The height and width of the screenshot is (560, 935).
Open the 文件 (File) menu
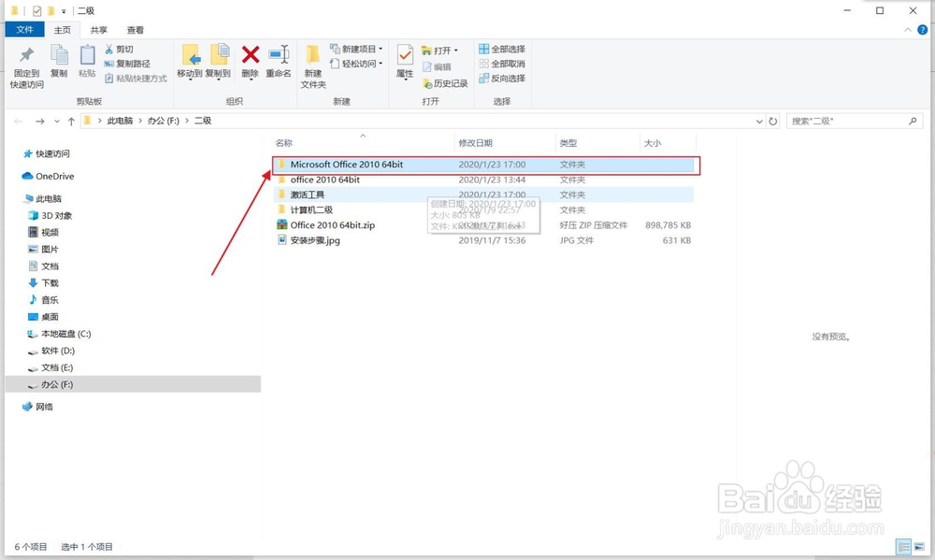25,29
